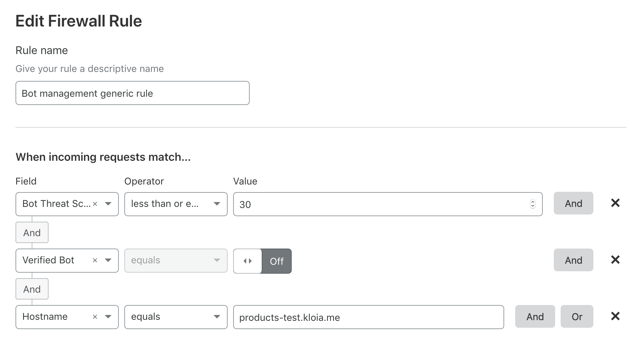644x347 pixels.
Task: Open the Hostname field dropdown arrow
Action: (108, 317)
